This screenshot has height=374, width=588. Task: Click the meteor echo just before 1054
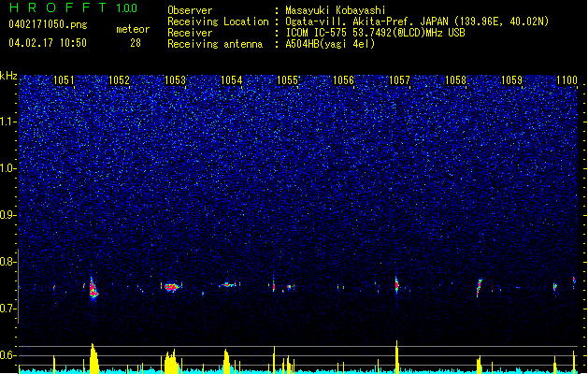(227, 285)
